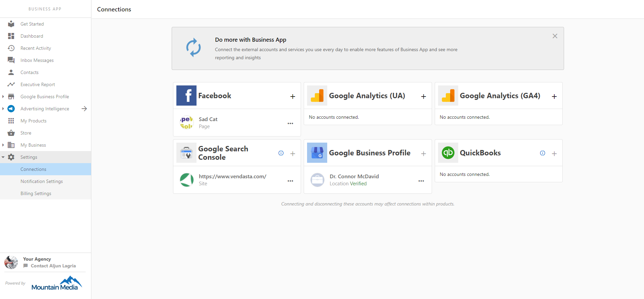Screen dimensions: 644x299
Task: Click the Get Started sidebar icon
Action: coord(11,24)
